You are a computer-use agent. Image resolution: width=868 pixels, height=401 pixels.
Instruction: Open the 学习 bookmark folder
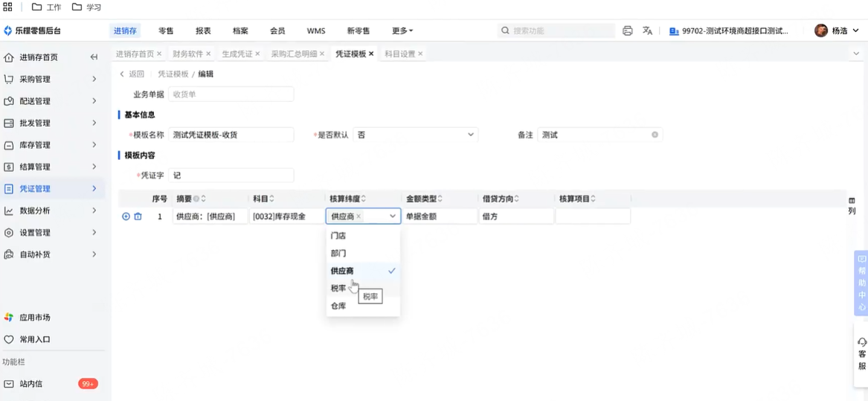tap(87, 7)
